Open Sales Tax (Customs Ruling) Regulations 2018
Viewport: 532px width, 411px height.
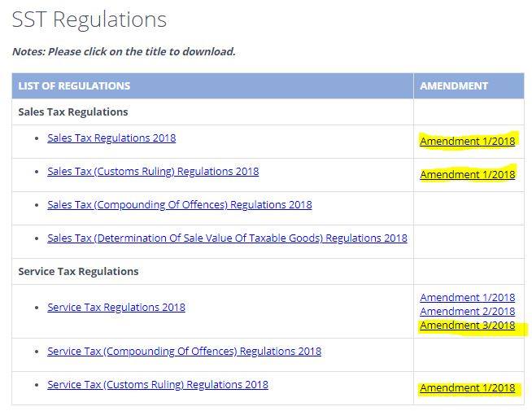pos(153,172)
